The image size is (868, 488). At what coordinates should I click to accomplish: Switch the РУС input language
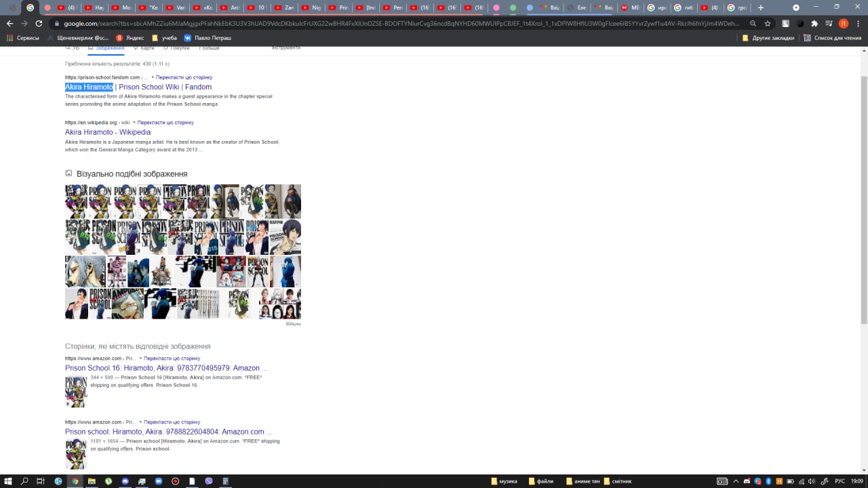point(840,481)
